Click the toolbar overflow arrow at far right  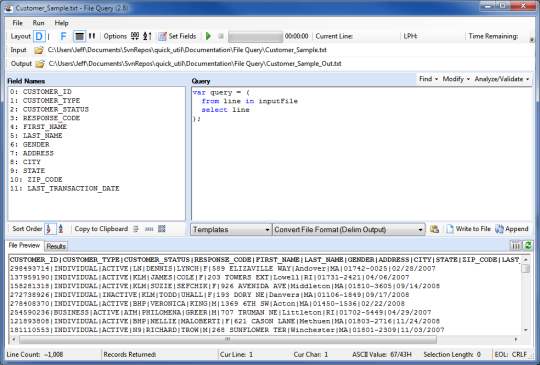(x=532, y=40)
